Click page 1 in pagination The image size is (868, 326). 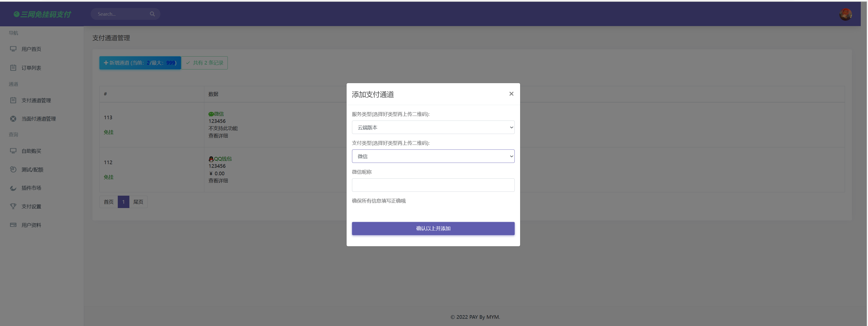tap(123, 202)
